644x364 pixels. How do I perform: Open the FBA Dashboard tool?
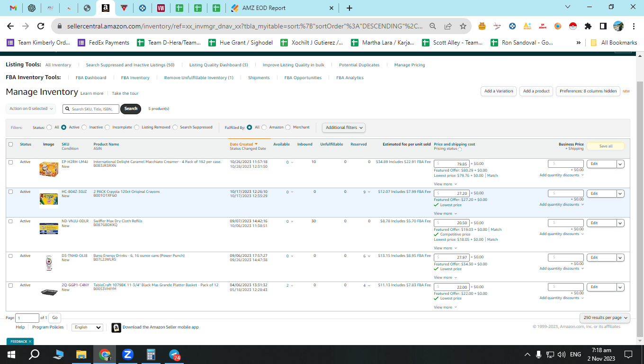point(91,78)
